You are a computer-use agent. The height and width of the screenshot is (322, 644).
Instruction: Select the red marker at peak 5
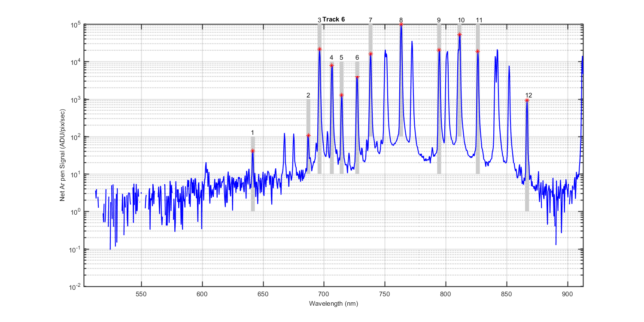(x=341, y=95)
